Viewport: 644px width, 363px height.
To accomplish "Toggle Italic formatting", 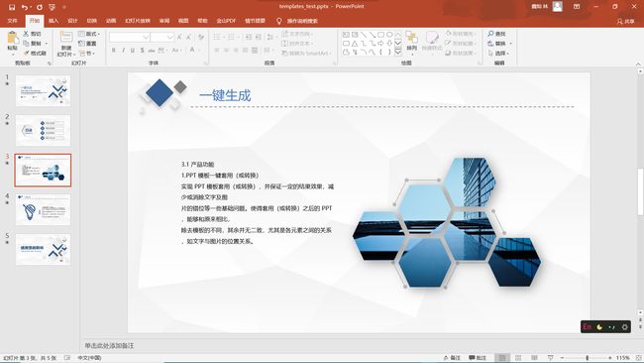I will pyautogui.click(x=123, y=51).
